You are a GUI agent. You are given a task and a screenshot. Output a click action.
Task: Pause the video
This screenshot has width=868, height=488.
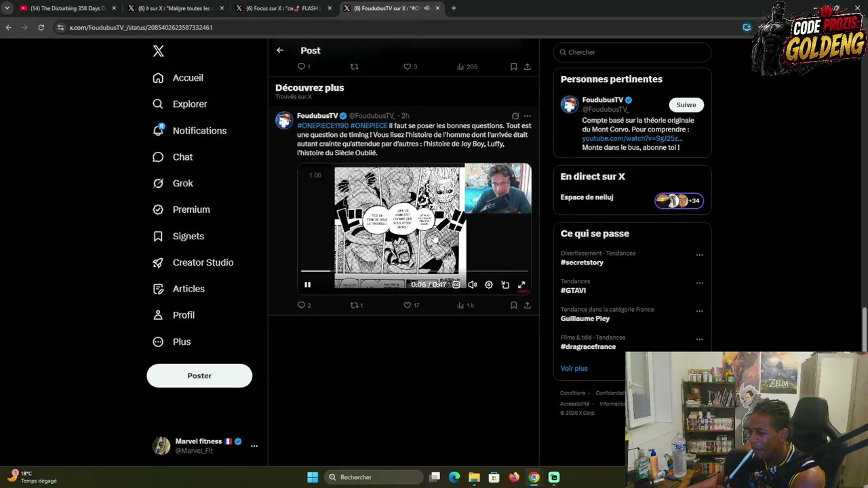[307, 285]
